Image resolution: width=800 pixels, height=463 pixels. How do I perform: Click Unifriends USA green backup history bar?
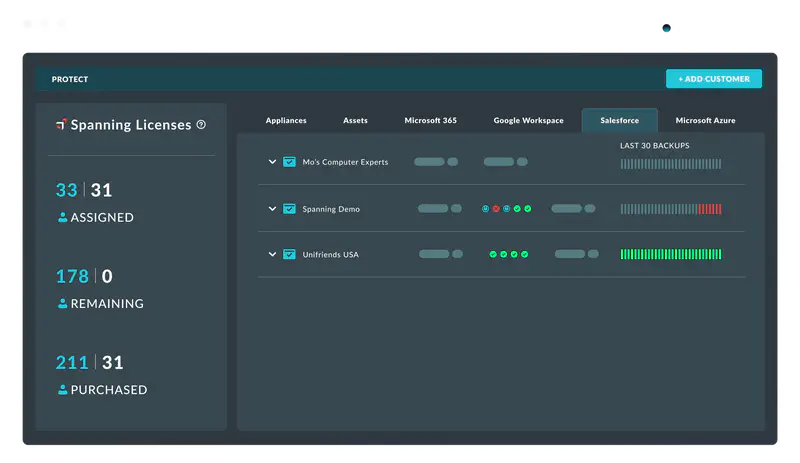(x=671, y=254)
